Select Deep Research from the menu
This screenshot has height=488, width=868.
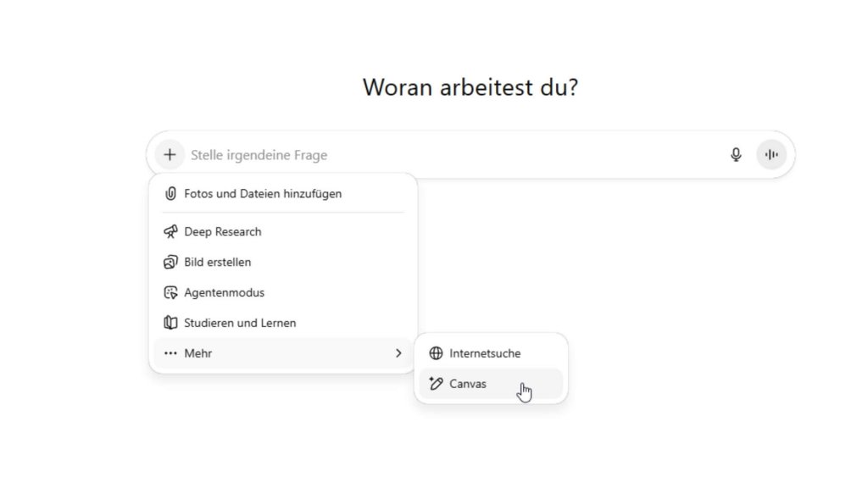[x=223, y=231]
